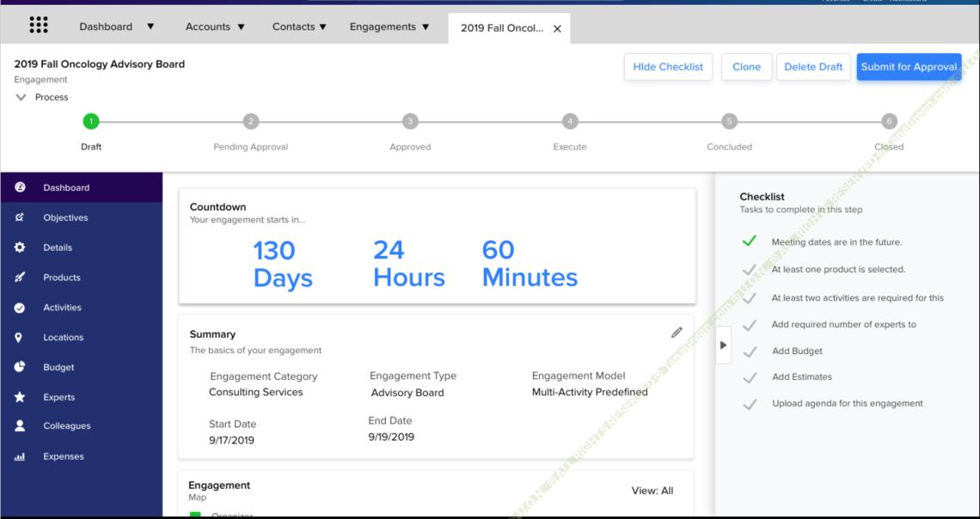Open Expenses in the left sidebar

coord(82,456)
